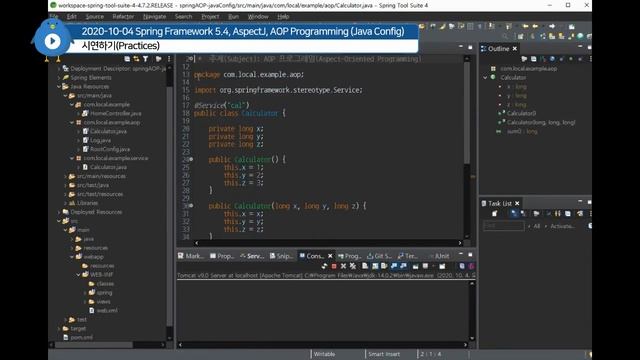The width and height of the screenshot is (640, 360).
Task: Select pom.xml in Package Explorer
Action: point(81,338)
